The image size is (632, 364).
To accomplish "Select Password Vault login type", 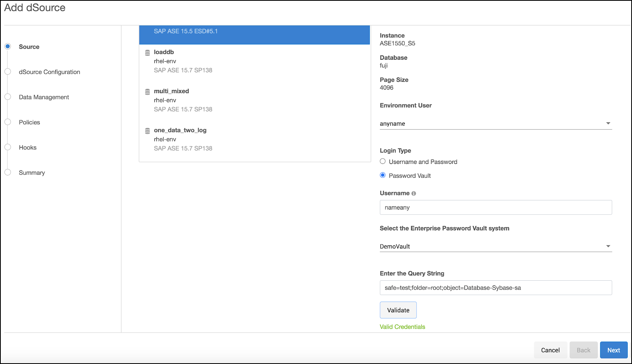I will coord(383,175).
